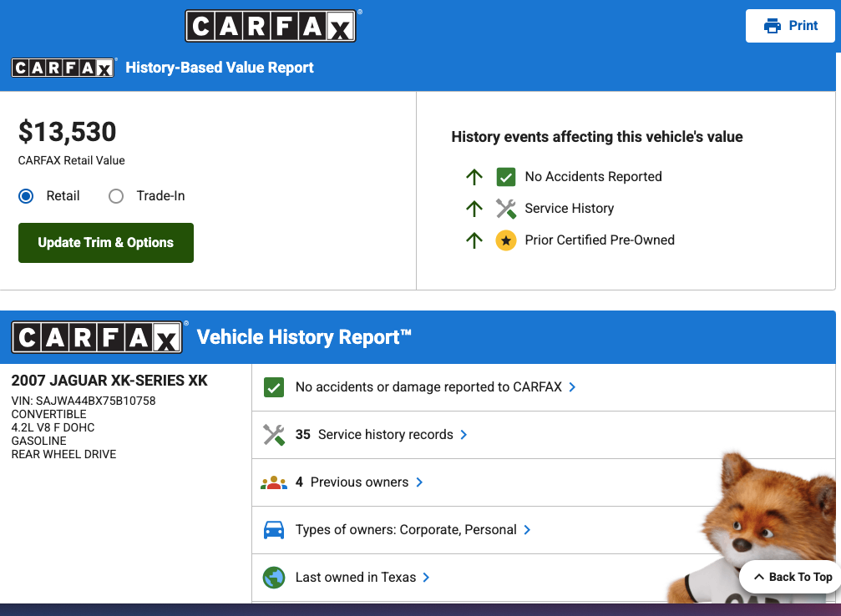The image size is (841, 616).
Task: Open the Last owned in Texas link
Action: 355,578
